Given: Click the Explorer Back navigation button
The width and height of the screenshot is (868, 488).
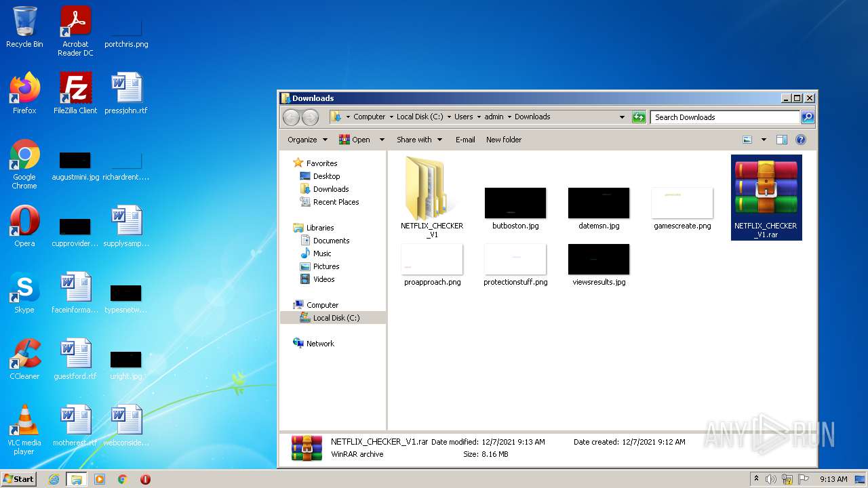Looking at the screenshot, I should pyautogui.click(x=291, y=117).
